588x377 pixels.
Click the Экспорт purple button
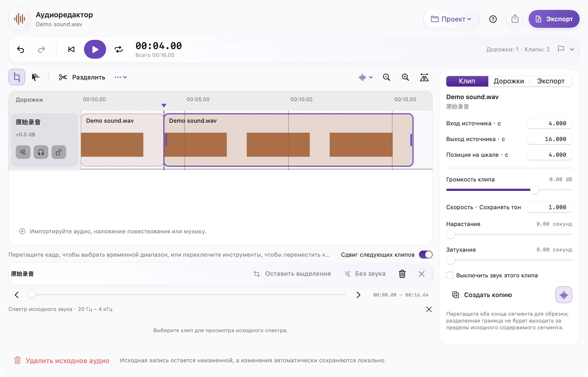554,19
